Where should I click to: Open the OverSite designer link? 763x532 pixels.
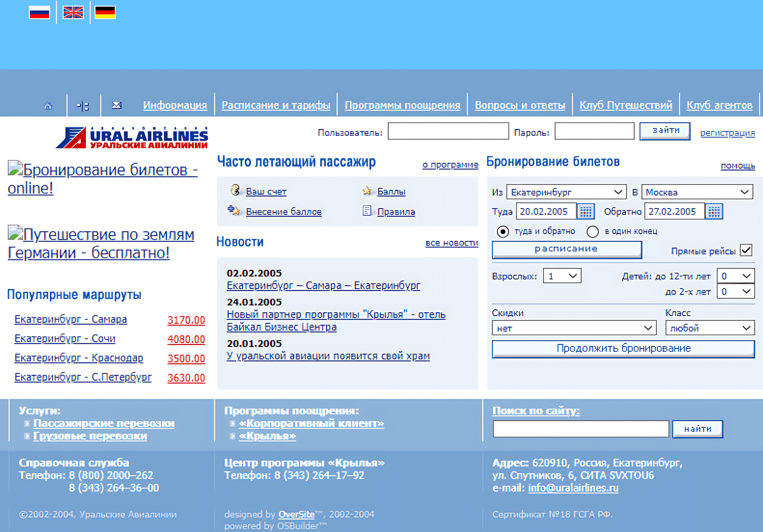pos(296,514)
